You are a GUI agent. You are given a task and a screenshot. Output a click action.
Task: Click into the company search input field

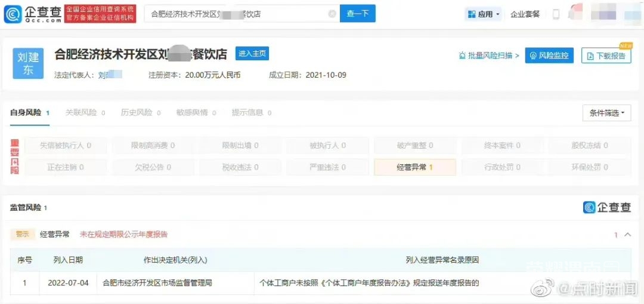[237, 14]
